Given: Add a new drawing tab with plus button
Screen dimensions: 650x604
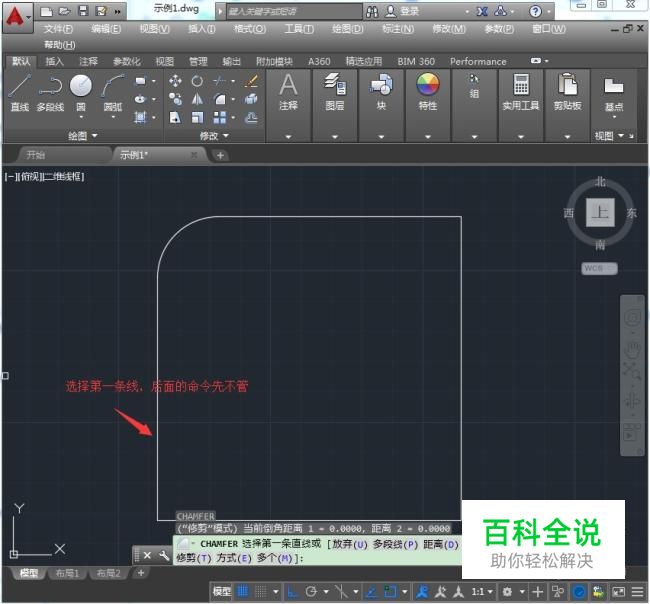Looking at the screenshot, I should click(220, 155).
